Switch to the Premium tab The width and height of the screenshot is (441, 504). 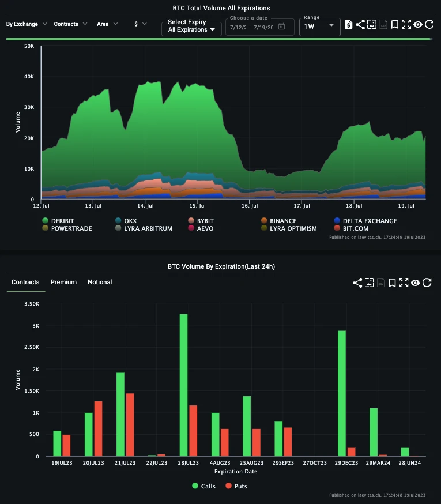pos(63,282)
